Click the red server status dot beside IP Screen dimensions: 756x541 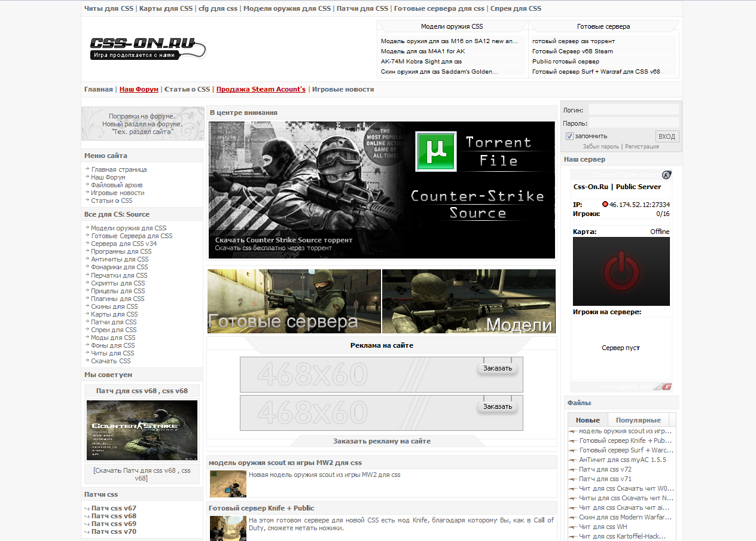click(605, 204)
